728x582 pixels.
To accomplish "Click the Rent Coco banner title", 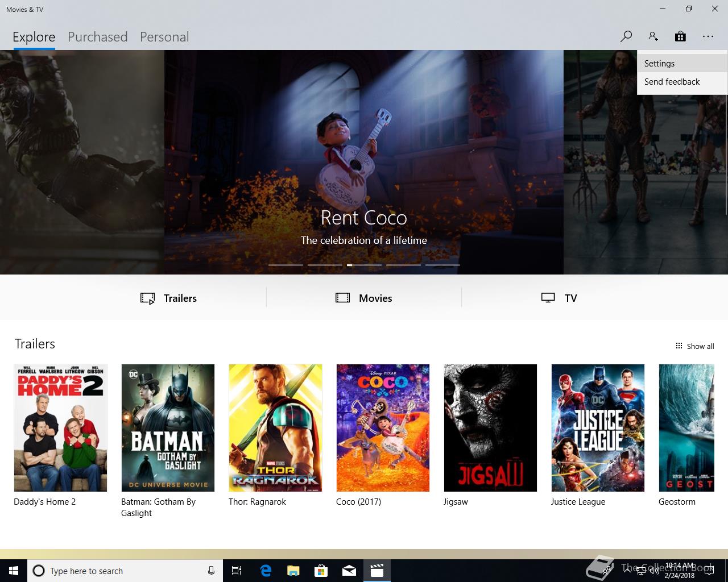I will coord(364,218).
